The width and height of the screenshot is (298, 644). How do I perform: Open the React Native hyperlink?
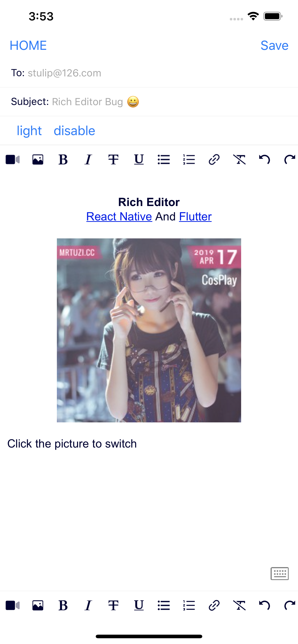119,217
